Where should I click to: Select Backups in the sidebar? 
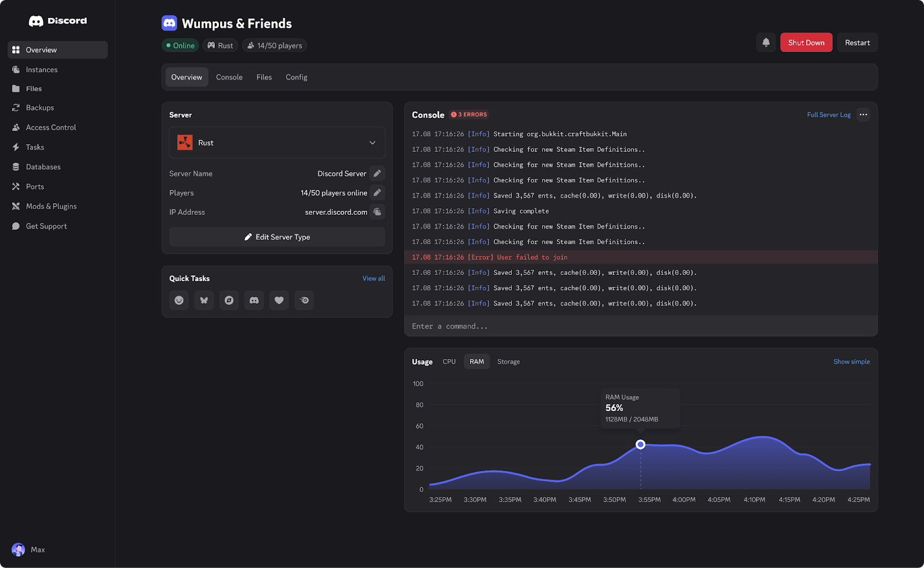point(40,107)
